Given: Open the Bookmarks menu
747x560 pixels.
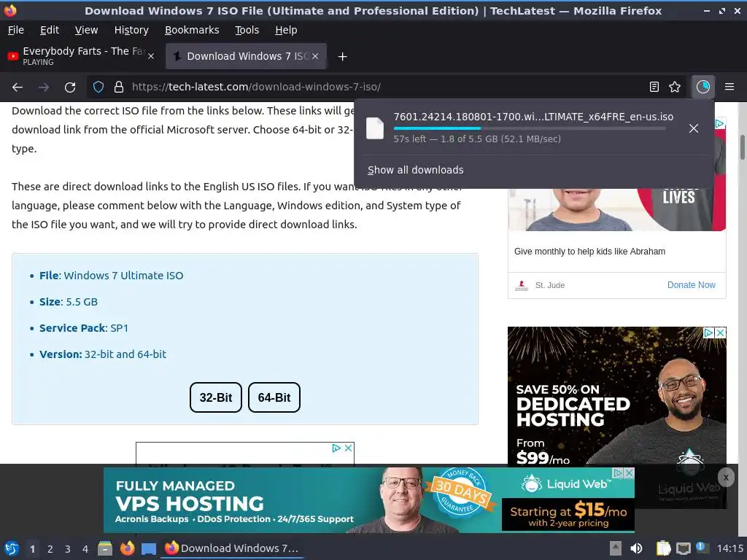Looking at the screenshot, I should click(x=192, y=30).
